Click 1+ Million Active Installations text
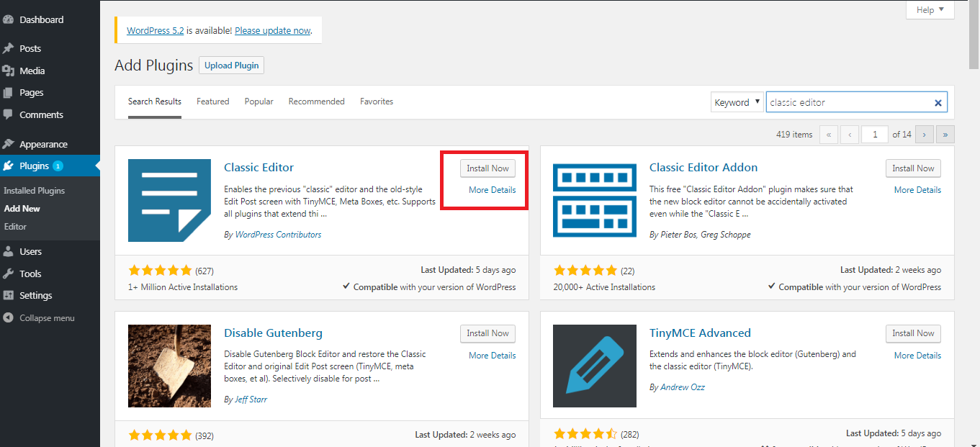 coord(183,287)
